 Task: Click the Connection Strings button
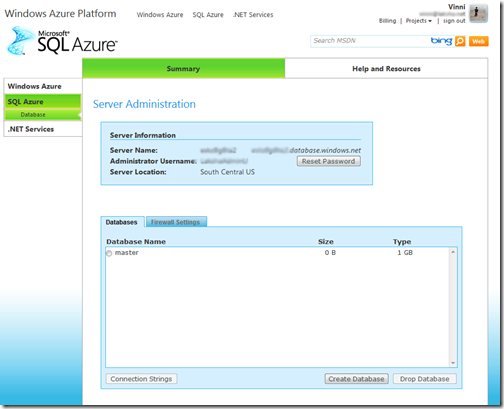tap(141, 379)
